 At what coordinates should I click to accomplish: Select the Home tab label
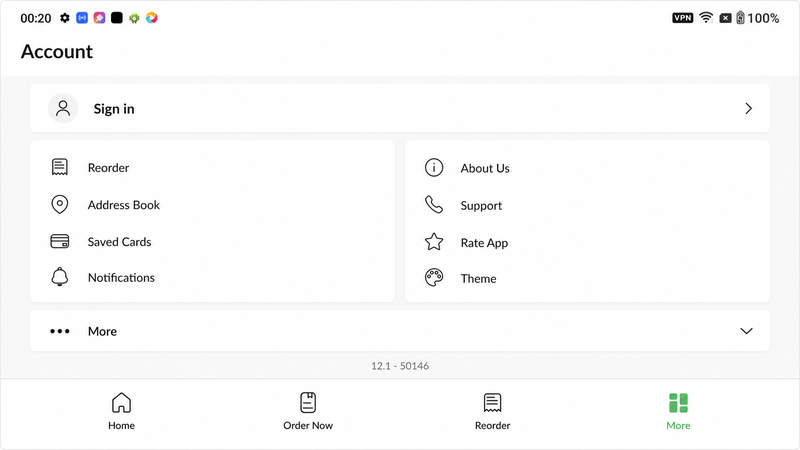click(121, 426)
